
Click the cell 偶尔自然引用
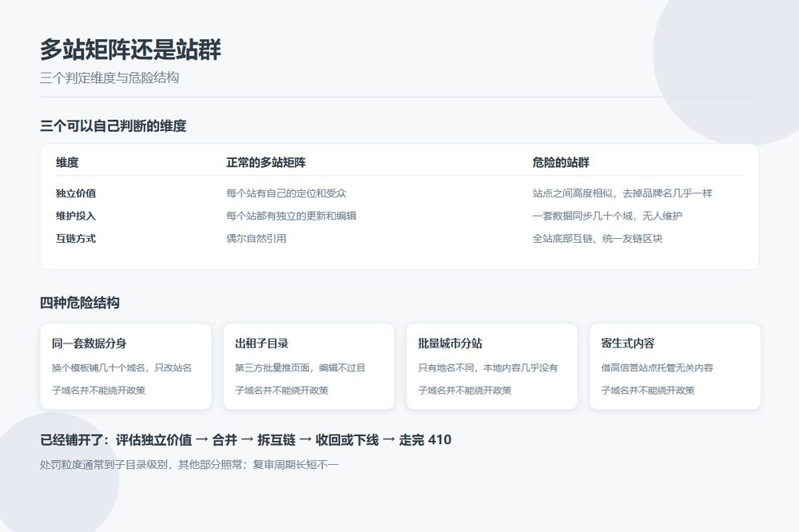point(256,239)
